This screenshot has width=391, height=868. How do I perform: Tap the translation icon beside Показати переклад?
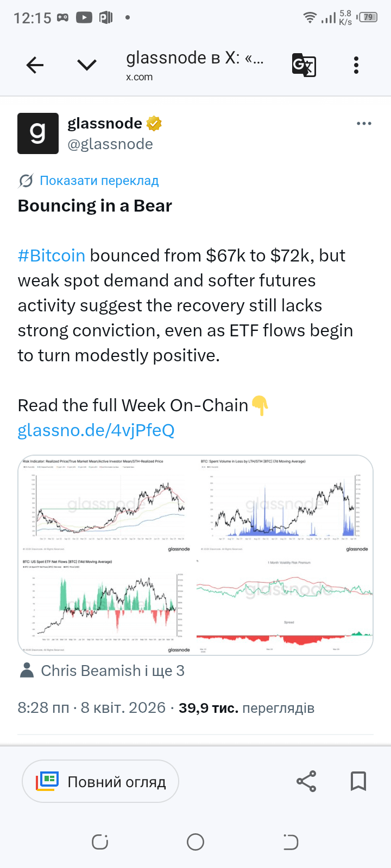click(26, 181)
